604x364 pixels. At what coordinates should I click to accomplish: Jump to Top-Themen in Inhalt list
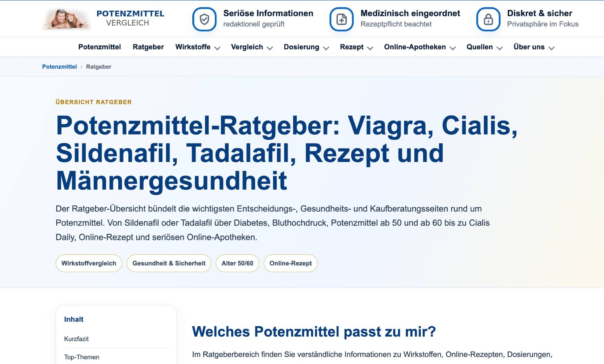82,357
